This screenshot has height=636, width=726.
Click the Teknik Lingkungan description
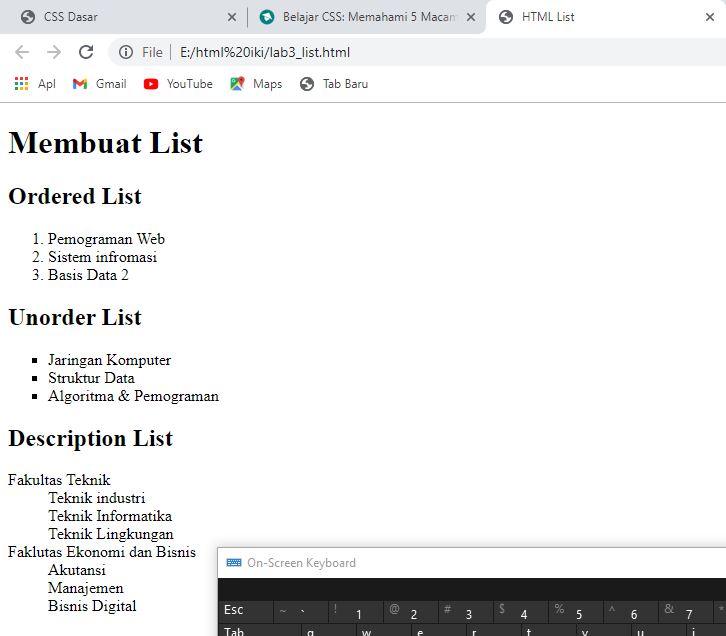pos(111,534)
